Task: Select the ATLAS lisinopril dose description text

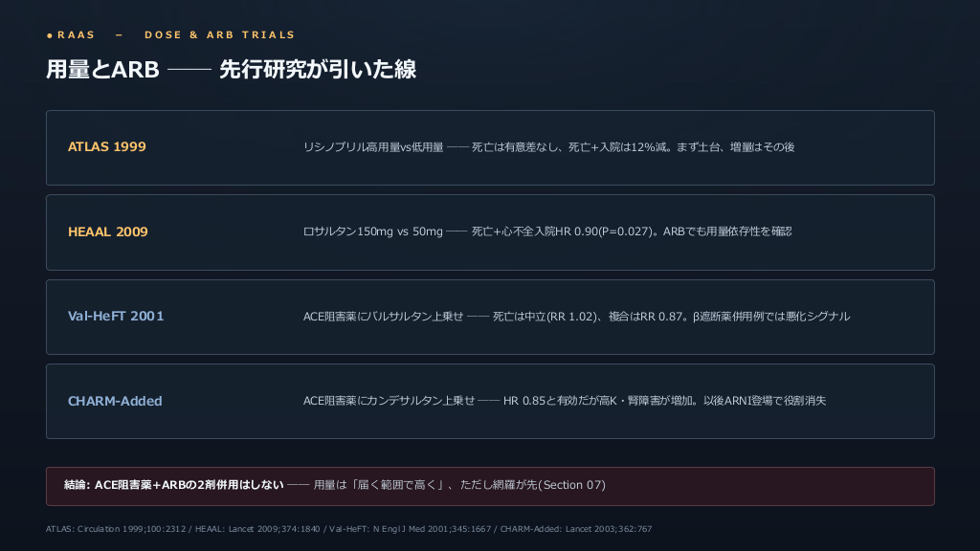Action: tap(548, 147)
